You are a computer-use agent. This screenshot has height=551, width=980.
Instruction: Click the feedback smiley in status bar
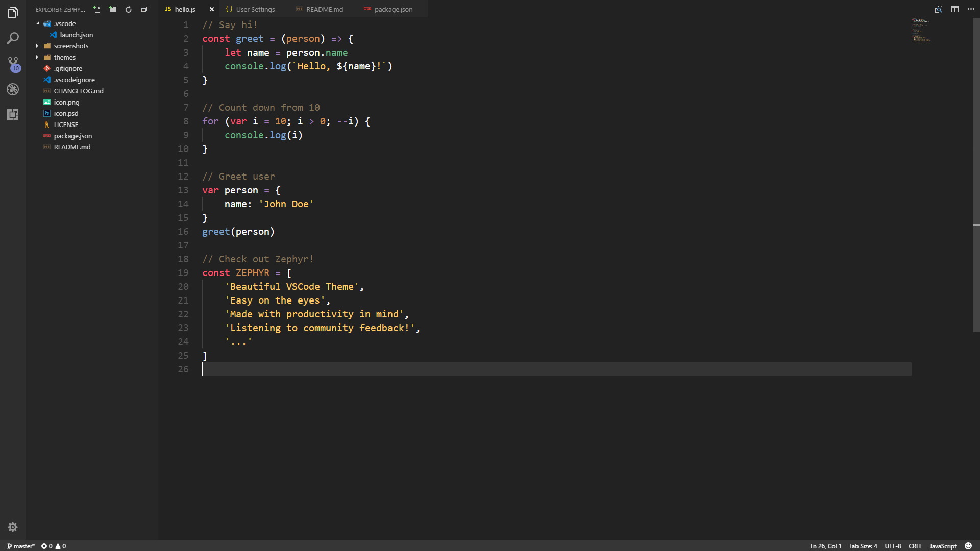click(x=968, y=546)
